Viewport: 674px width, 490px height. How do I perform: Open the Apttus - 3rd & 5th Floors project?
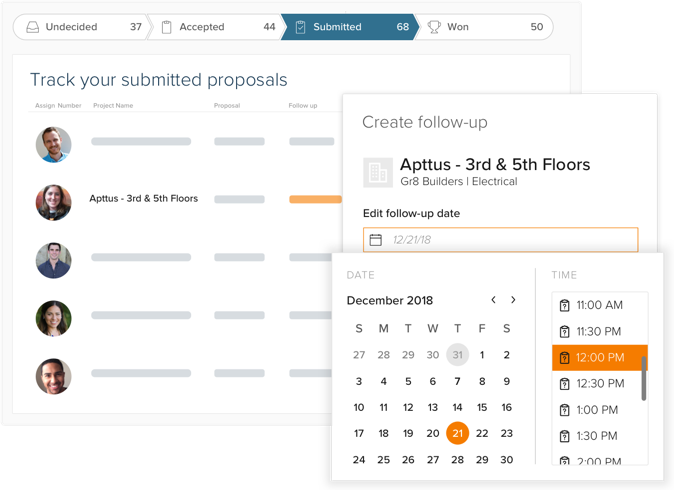coord(143,198)
